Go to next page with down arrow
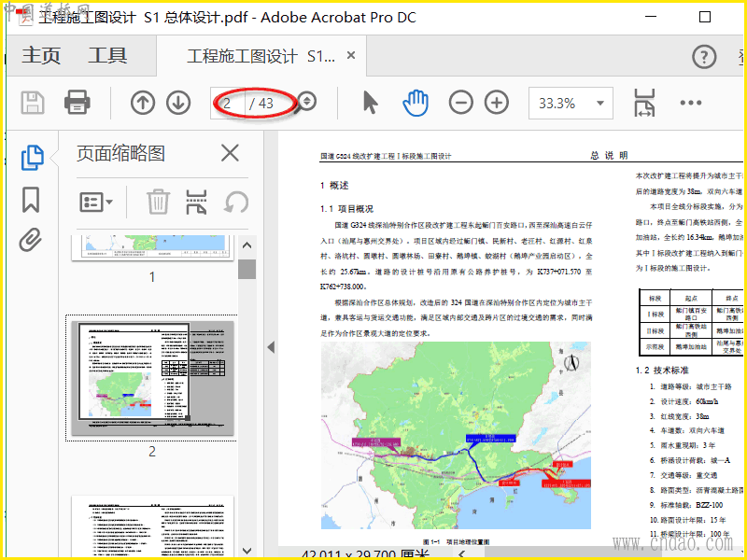 [178, 103]
